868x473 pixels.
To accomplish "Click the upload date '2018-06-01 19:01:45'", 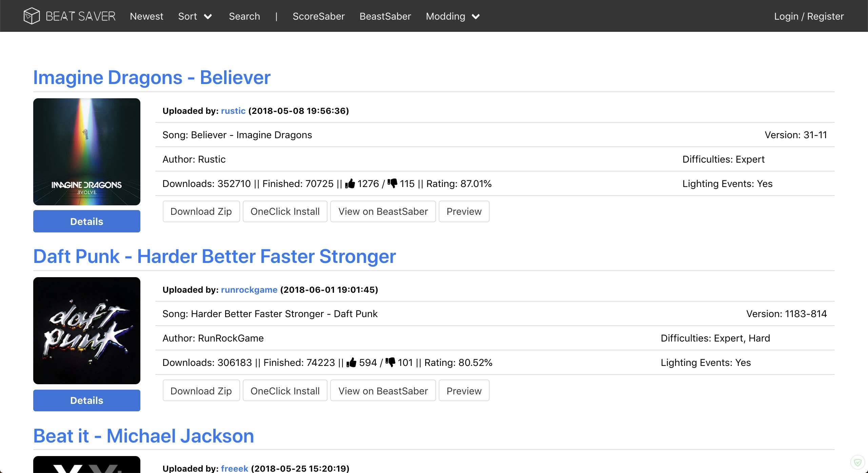I will 329,290.
